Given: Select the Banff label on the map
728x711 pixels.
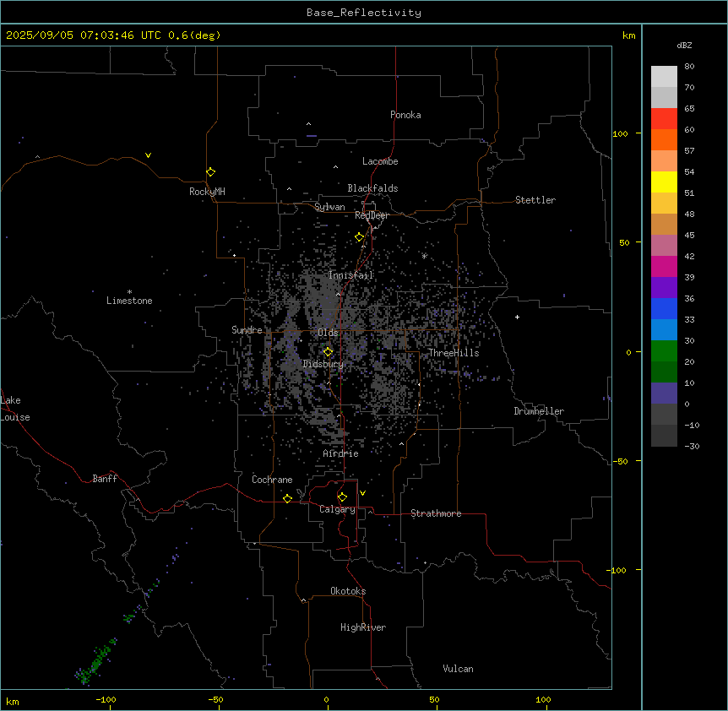Looking at the screenshot, I should pos(105,479).
